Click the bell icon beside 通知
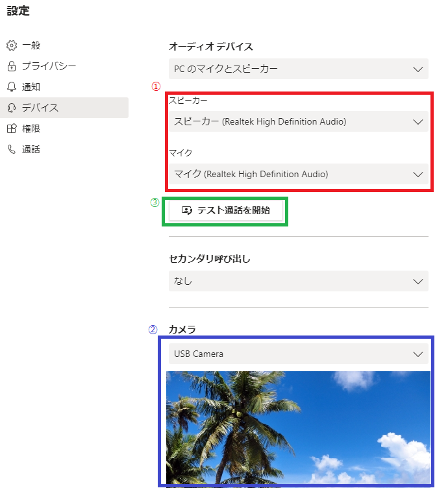The width and height of the screenshot is (448, 488). point(12,87)
